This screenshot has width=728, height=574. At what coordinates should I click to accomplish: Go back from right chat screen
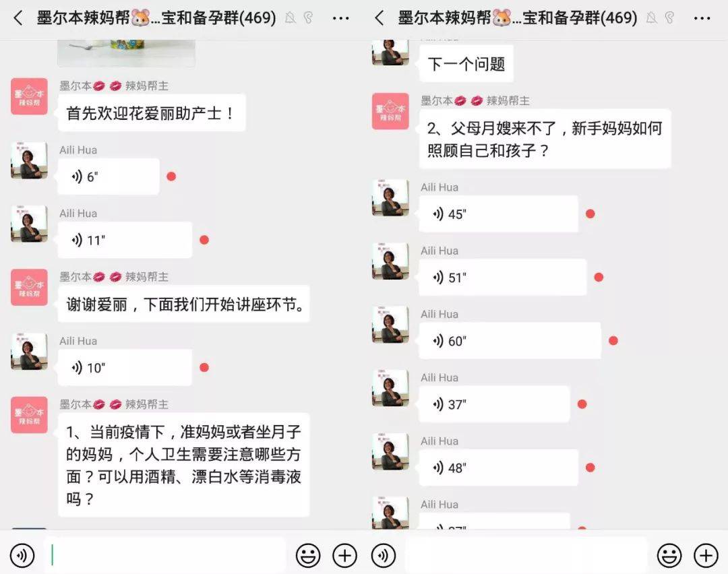[x=380, y=19]
